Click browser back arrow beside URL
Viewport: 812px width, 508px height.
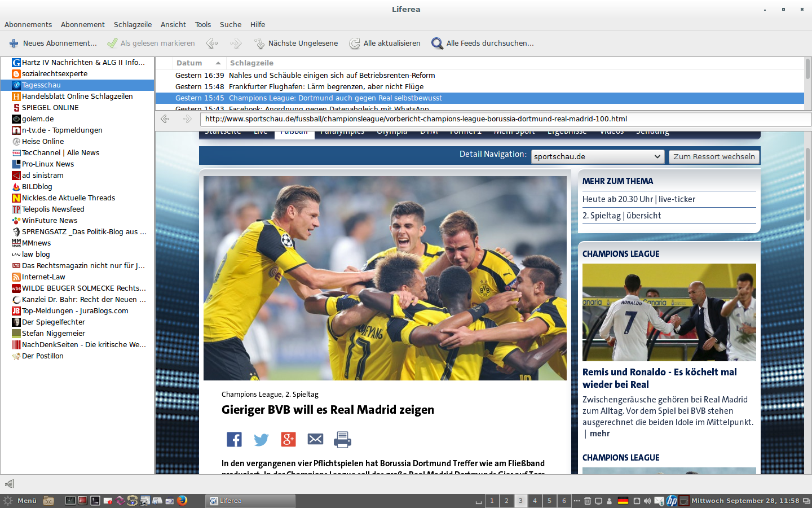(x=165, y=119)
